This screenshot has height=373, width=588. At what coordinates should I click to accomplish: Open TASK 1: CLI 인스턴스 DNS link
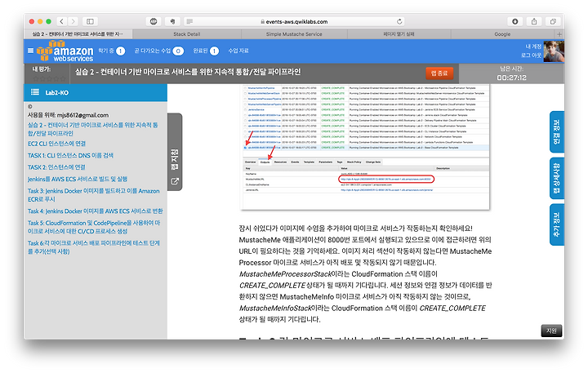point(70,155)
